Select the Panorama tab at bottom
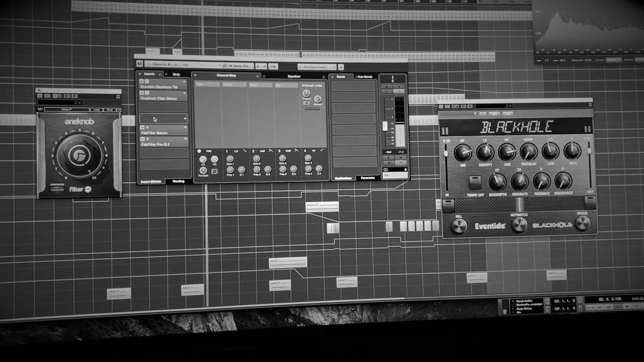Screen dimensions: 644x362 point(368,178)
